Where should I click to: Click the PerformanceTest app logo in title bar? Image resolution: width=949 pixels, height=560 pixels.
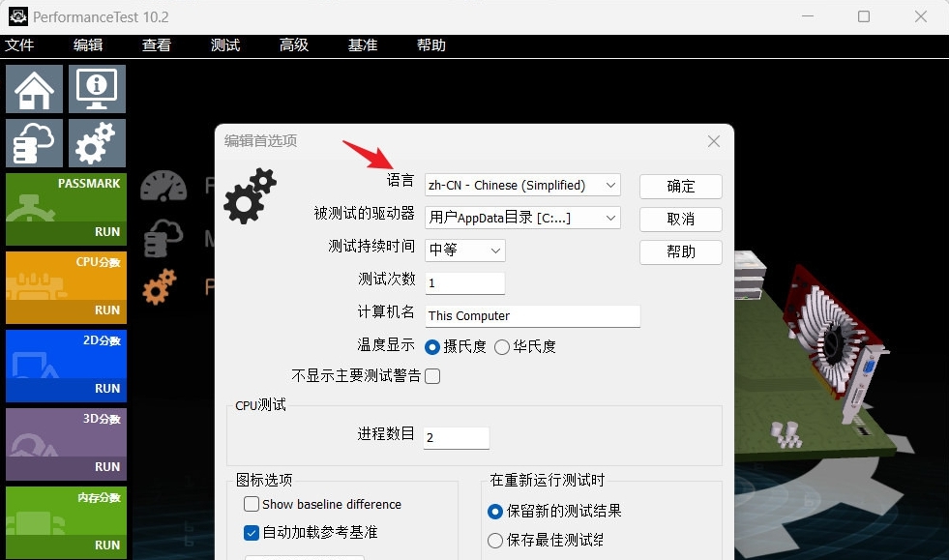tap(18, 16)
